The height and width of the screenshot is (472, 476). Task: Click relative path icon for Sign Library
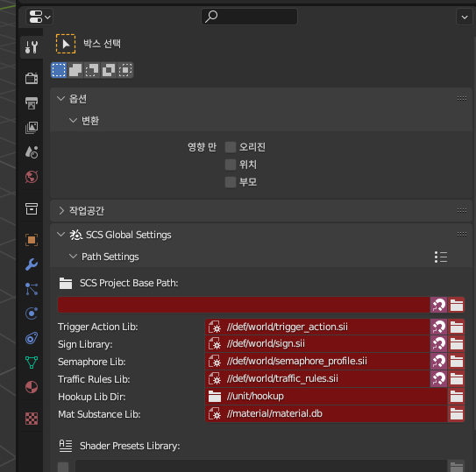click(438, 344)
